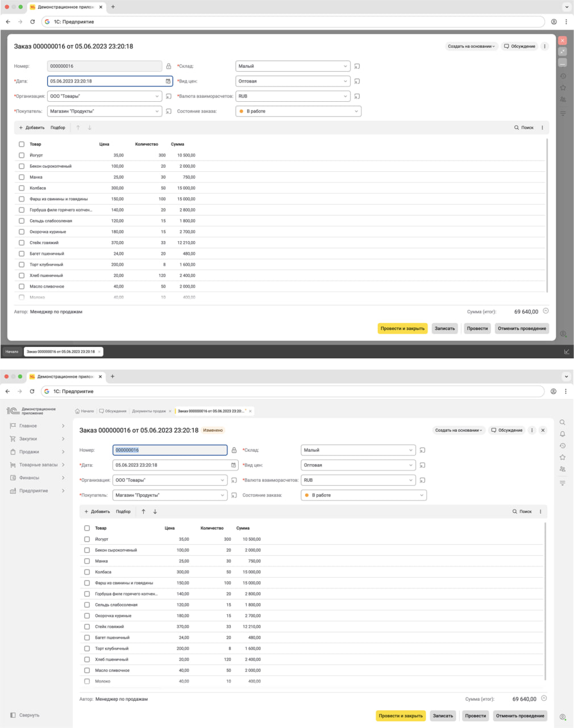Image resolution: width=574 pixels, height=728 pixels.
Task: Click Добавить button in bottom window
Action: click(x=97, y=511)
